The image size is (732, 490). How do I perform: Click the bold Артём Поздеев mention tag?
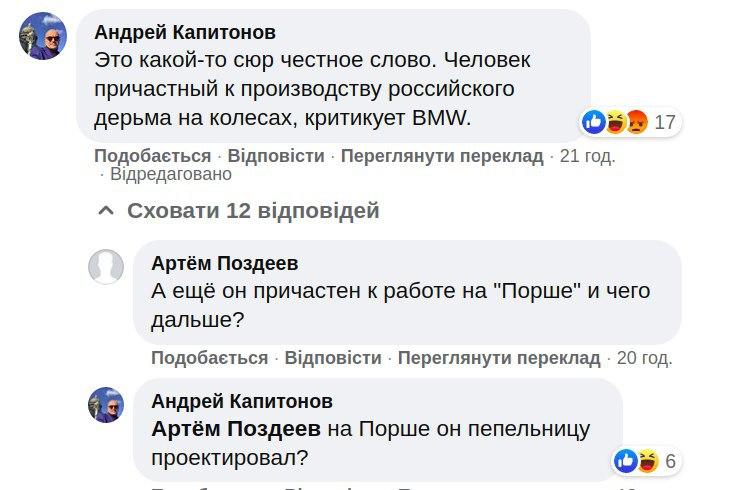pos(236,429)
